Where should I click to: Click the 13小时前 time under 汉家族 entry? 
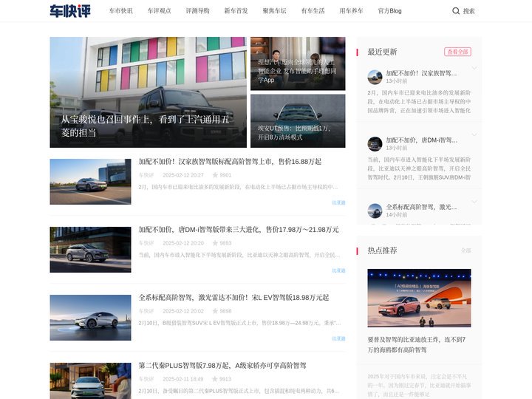pos(397,81)
